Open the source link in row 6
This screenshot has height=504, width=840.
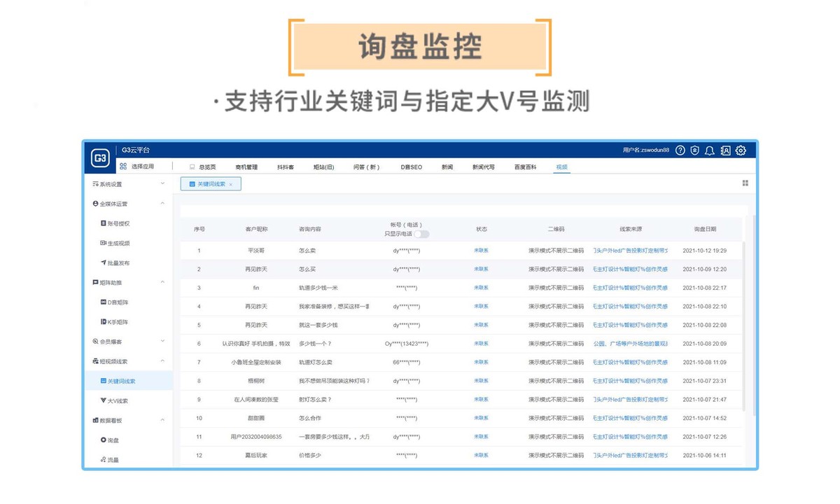click(x=630, y=344)
